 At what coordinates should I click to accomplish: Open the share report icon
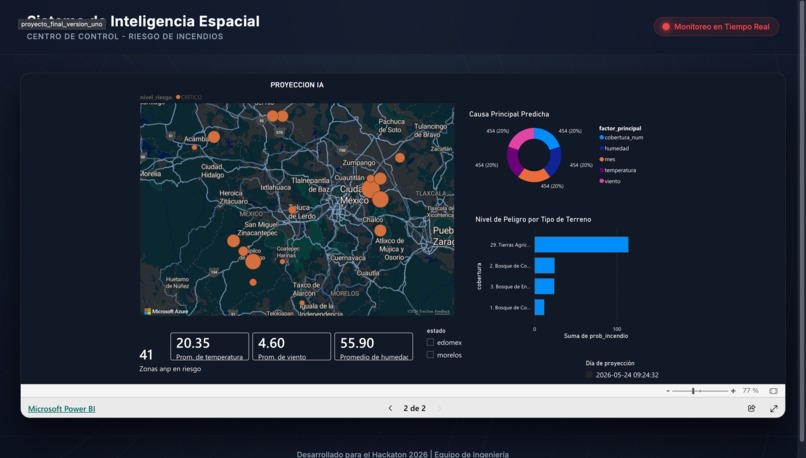point(752,408)
